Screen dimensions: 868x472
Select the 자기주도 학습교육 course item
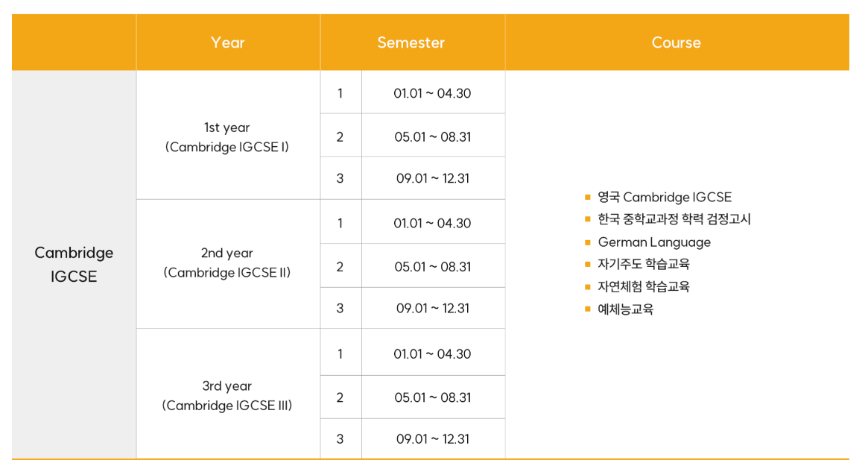(644, 264)
